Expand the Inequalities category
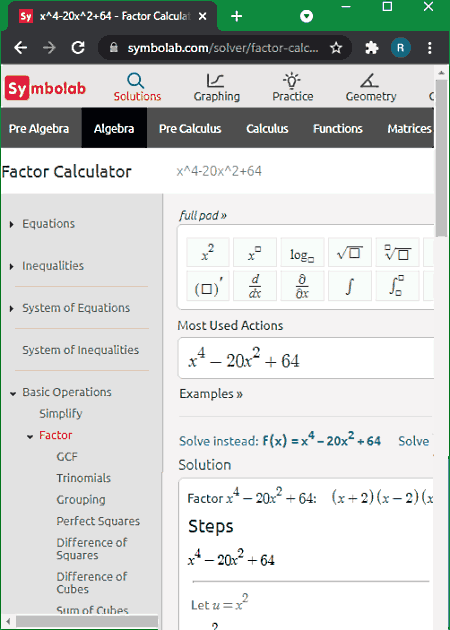Screen dimensions: 450x630 12,266
